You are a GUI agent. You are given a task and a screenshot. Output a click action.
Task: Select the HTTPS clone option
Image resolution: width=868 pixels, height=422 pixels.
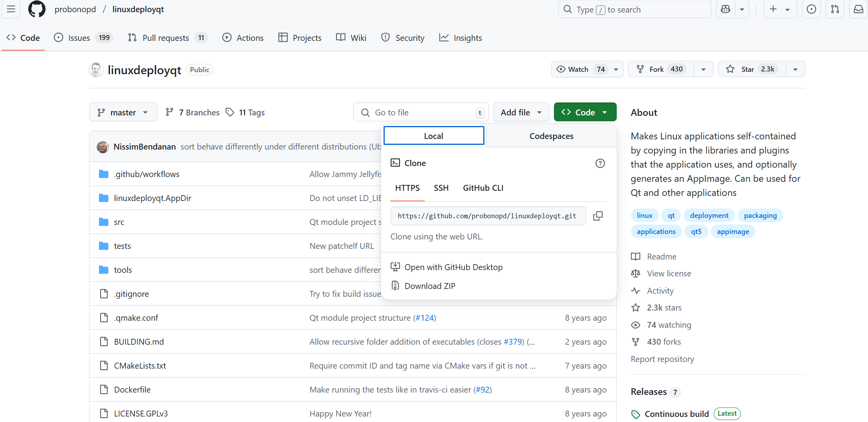pos(408,188)
